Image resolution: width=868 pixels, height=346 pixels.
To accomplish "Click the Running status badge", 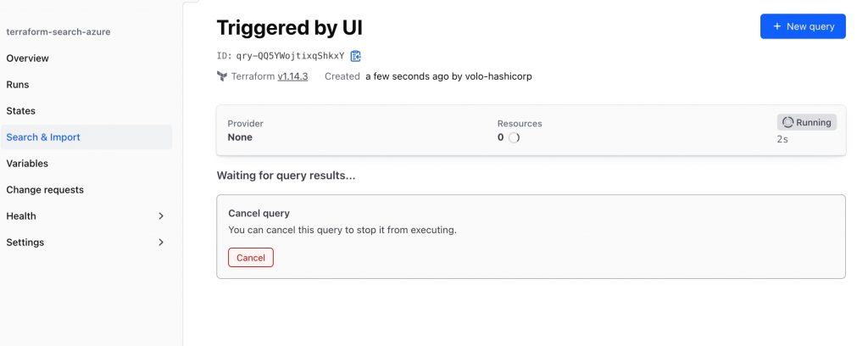I will (806, 122).
